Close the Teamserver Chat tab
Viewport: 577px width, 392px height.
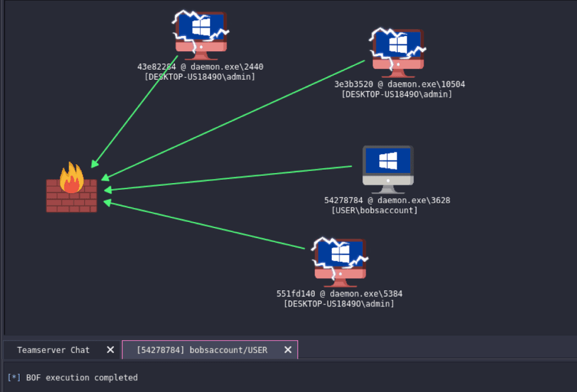110,350
